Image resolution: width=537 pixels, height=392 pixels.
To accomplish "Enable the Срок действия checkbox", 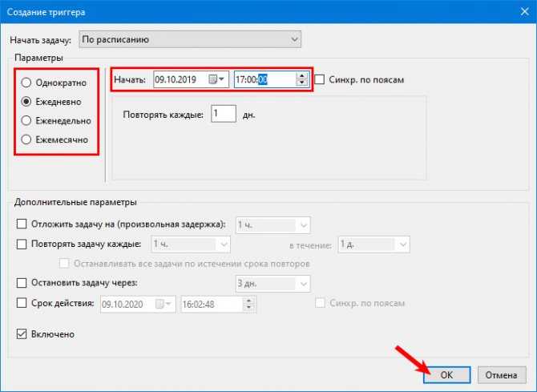I will [22, 303].
